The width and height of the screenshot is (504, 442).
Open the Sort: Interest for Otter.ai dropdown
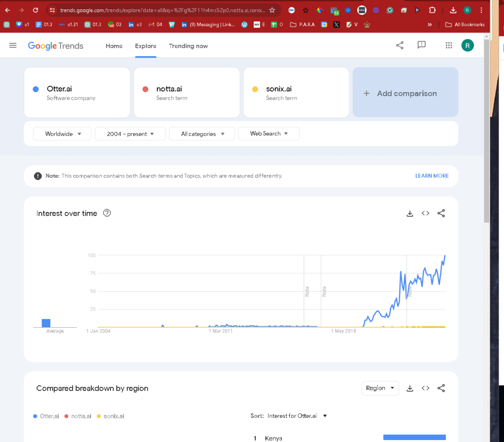coord(289,416)
